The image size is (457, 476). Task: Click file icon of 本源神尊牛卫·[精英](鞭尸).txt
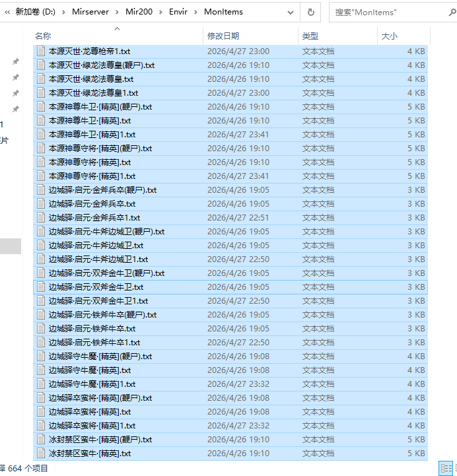[x=41, y=106]
